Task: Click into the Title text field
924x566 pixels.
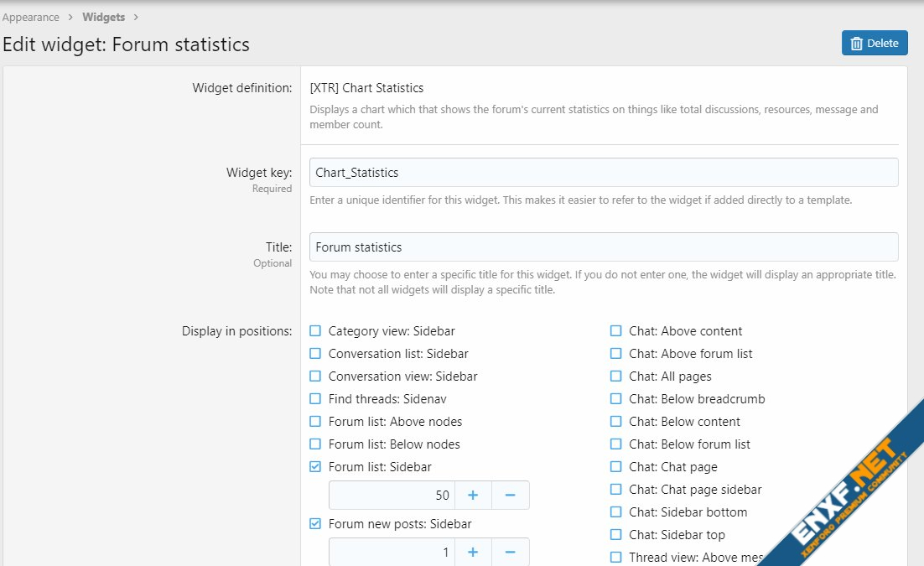Action: tap(603, 247)
